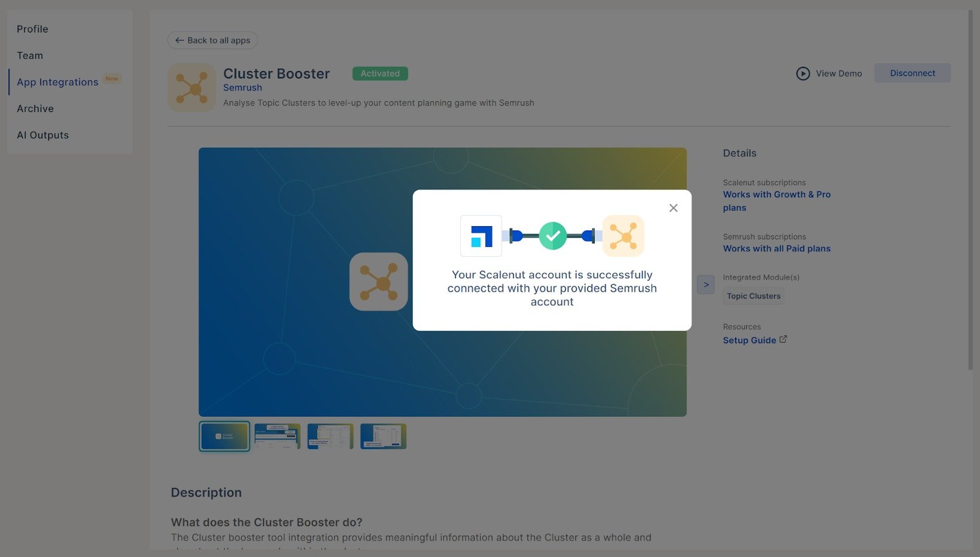Screen dimensions: 980x557
Task: Click the View Demo play icon
Action: pyautogui.click(x=802, y=74)
